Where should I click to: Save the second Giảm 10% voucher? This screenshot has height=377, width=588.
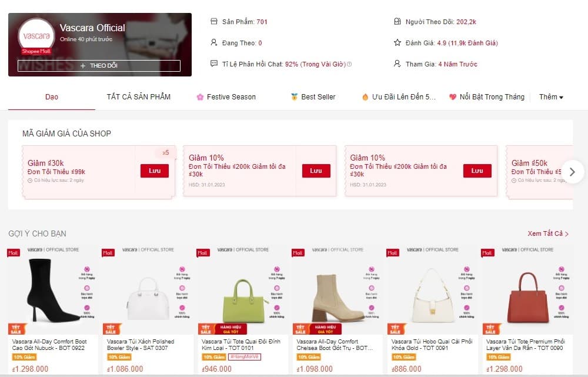pos(477,171)
